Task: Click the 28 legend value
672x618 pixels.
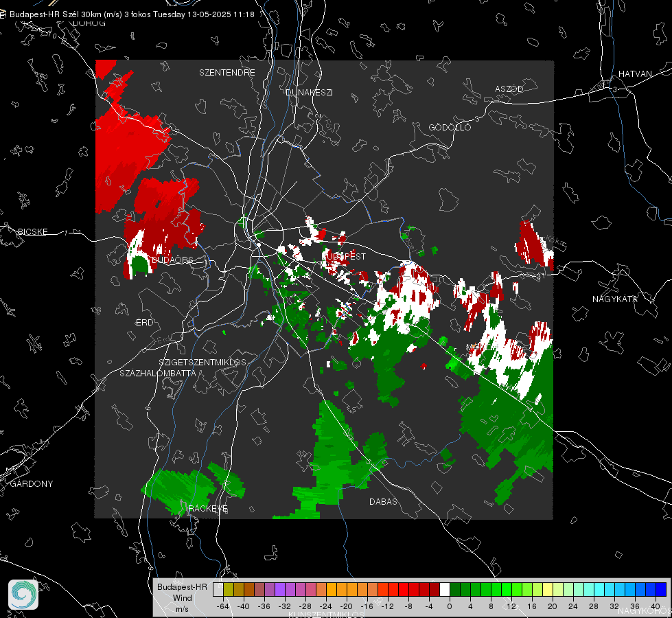Action: (594, 606)
